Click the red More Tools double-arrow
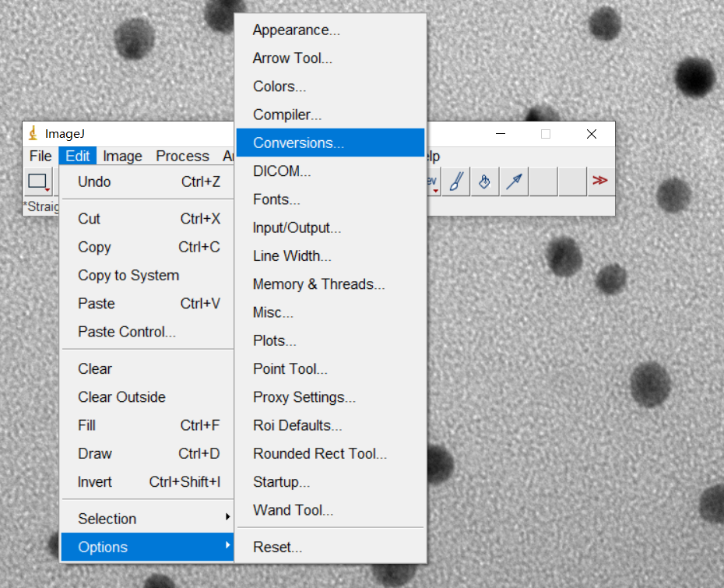 click(599, 181)
